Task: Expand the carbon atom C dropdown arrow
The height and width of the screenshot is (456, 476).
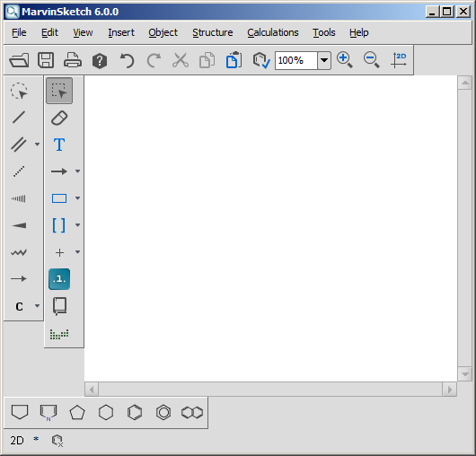Action: pyautogui.click(x=37, y=306)
